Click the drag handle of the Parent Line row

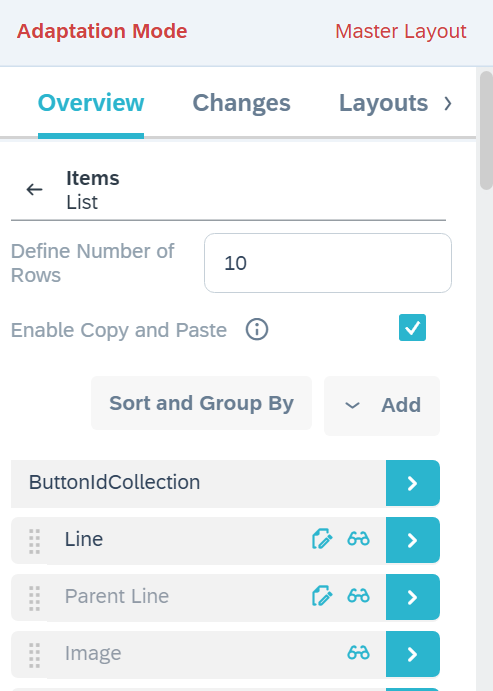35,598
